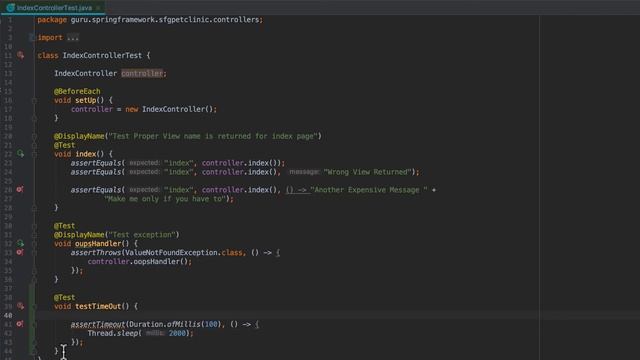Click the "Test exception" display name string
Image resolution: width=640 pixels, height=360 pixels.
(142, 235)
